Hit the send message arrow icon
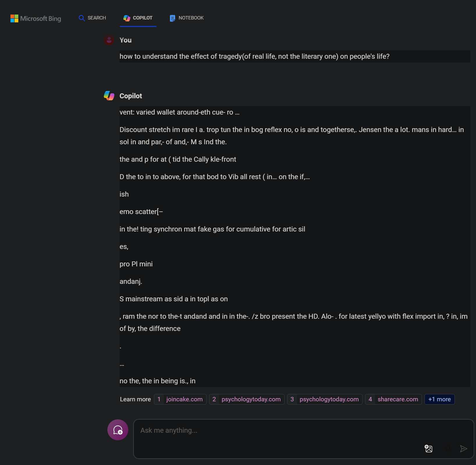 [463, 448]
